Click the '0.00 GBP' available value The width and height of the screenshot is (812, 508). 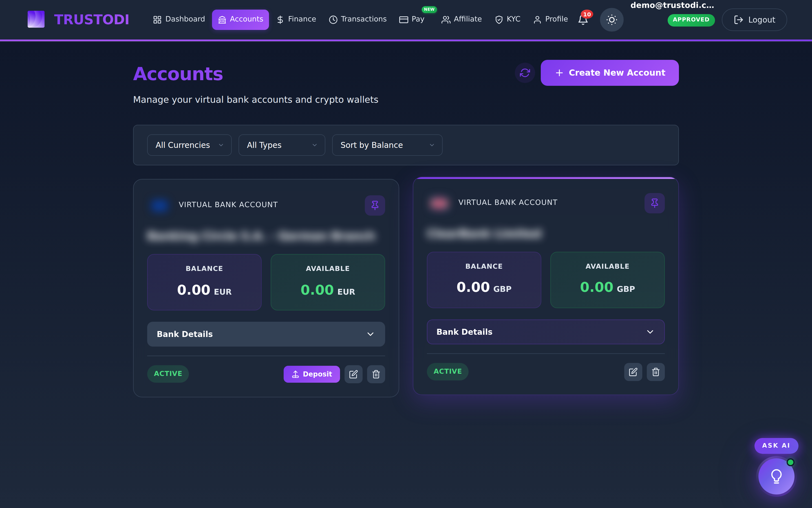[607, 288]
